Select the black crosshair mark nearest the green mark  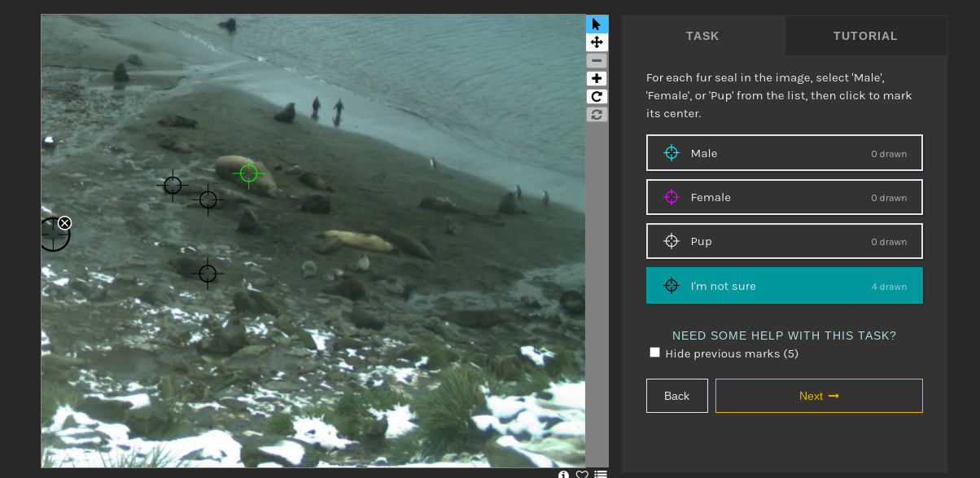(x=208, y=199)
